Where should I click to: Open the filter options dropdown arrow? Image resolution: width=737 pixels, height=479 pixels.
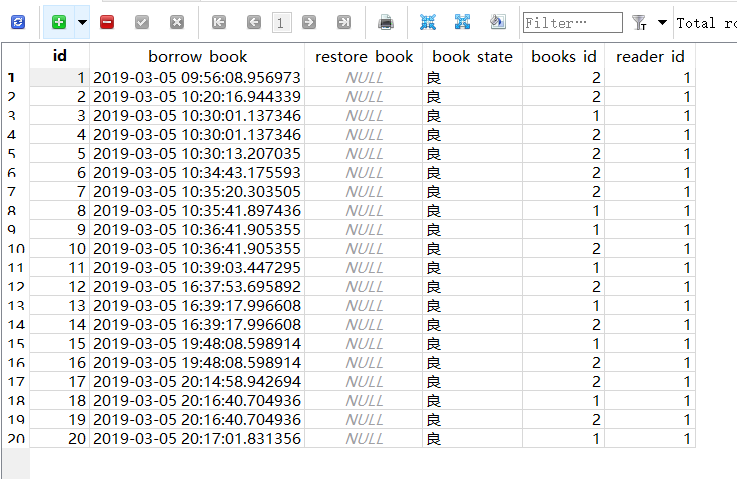[x=662, y=22]
